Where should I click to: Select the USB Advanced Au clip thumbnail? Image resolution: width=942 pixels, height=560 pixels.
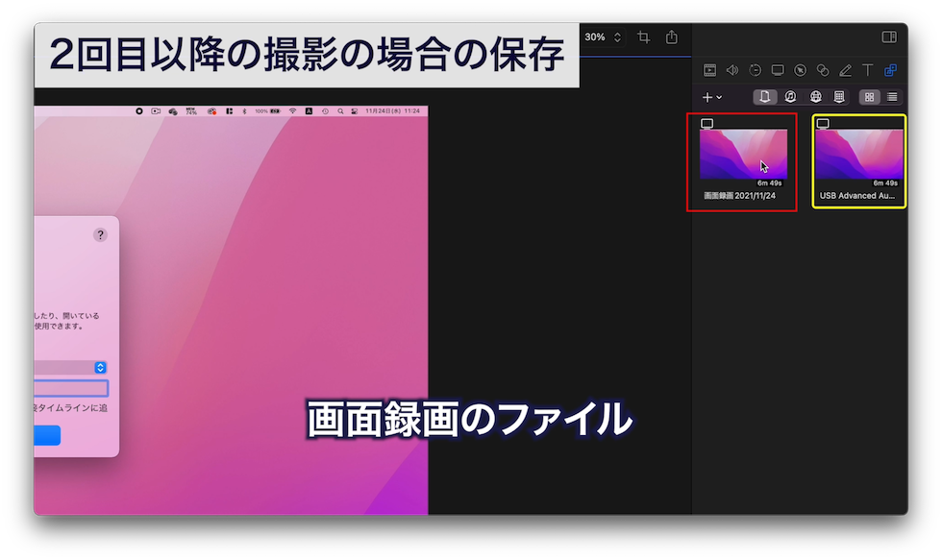tap(858, 154)
